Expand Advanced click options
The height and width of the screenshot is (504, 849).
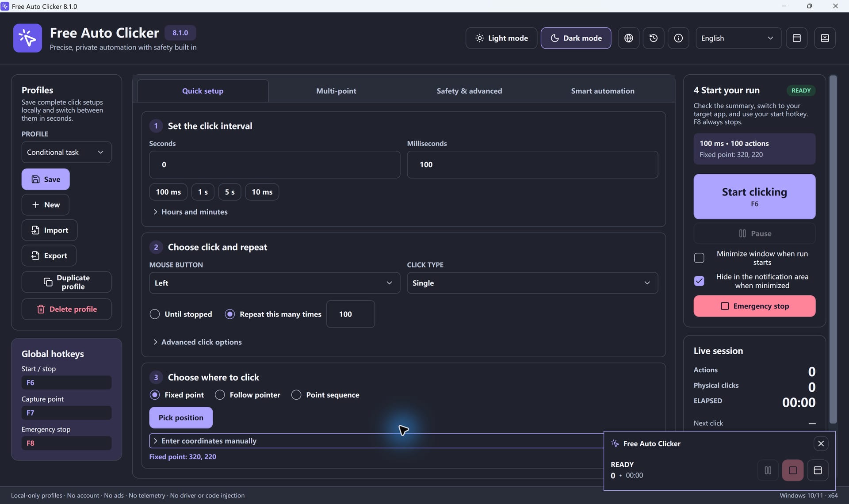[x=197, y=342]
